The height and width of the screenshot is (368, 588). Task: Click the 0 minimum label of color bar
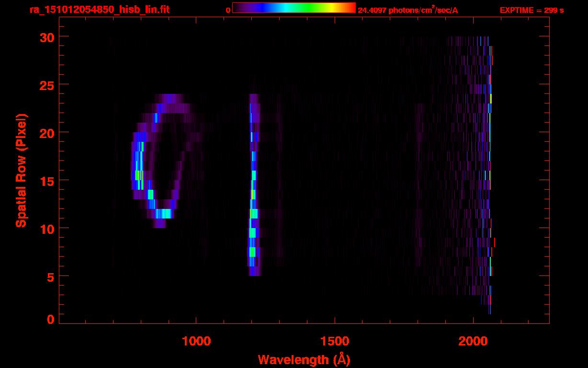(x=228, y=10)
